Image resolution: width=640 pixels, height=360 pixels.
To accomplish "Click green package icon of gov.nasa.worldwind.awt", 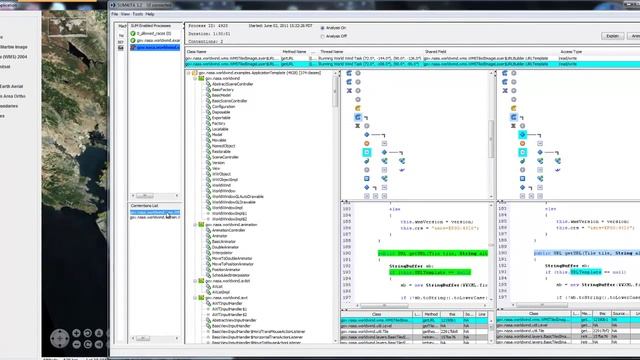I will coord(201,298).
